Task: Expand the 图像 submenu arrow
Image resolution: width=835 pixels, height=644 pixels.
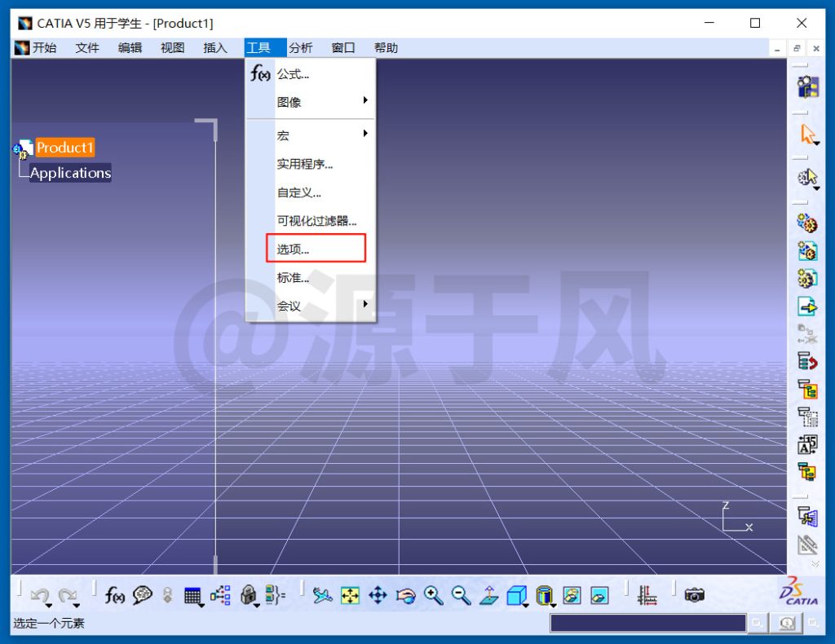Action: point(365,100)
